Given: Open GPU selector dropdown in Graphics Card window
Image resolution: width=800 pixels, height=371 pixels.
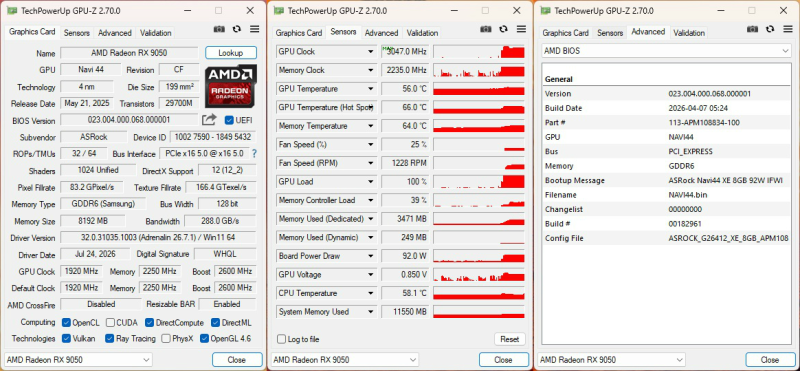Looking at the screenshot, I should tap(78, 359).
